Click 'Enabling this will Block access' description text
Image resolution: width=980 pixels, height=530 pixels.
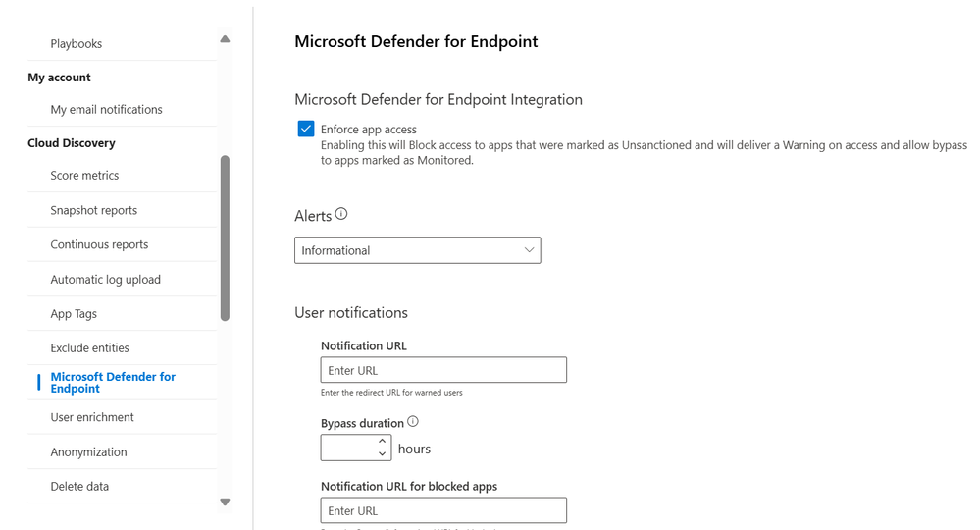point(644,152)
